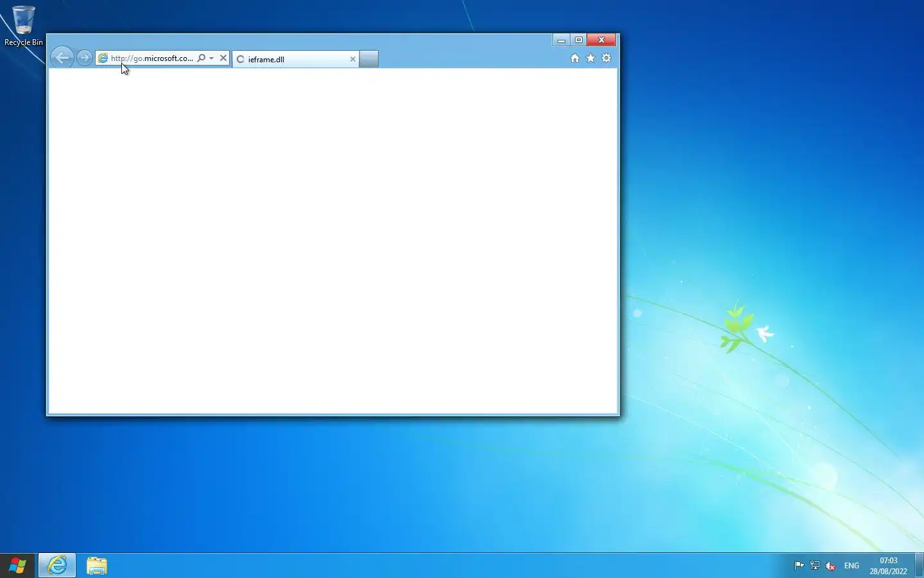
Task: Stop page loading with the X button
Action: (x=223, y=58)
